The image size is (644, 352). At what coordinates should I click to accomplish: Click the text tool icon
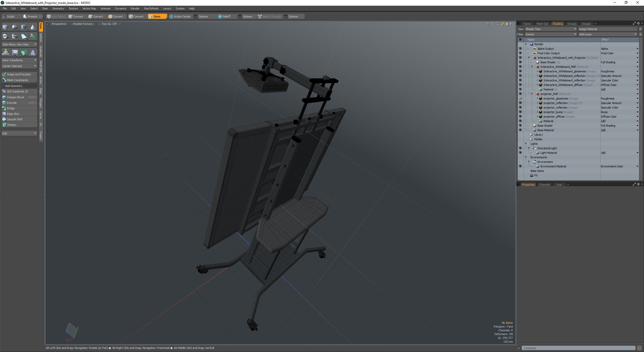[33, 36]
